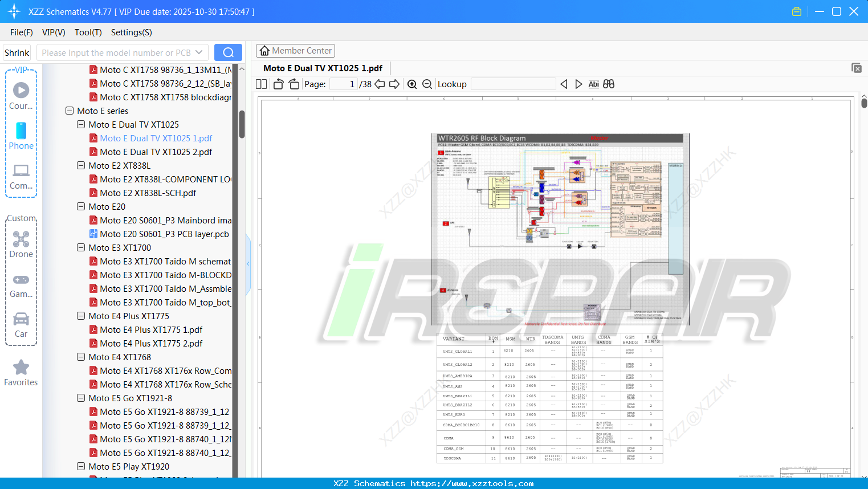The height and width of the screenshot is (489, 868).
Task: Click the file tree scroll-up arrow
Action: click(242, 69)
